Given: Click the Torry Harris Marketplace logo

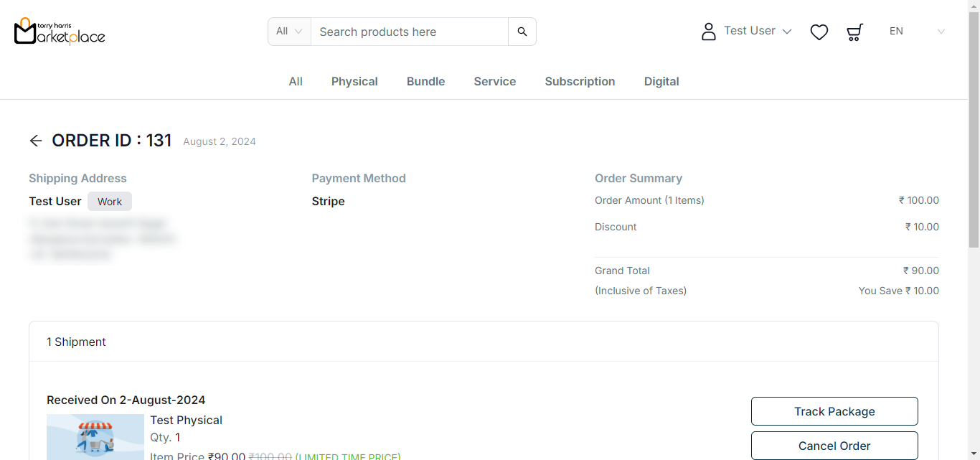Looking at the screenshot, I should 60,31.
